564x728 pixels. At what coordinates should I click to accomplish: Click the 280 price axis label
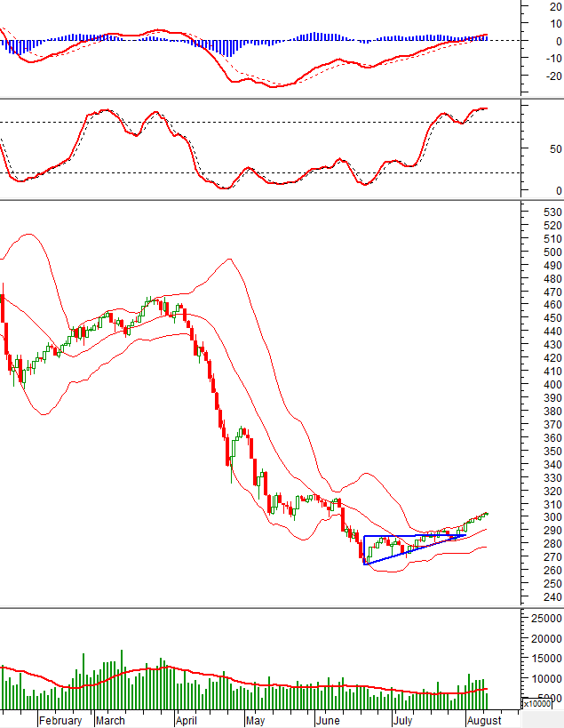[552, 544]
